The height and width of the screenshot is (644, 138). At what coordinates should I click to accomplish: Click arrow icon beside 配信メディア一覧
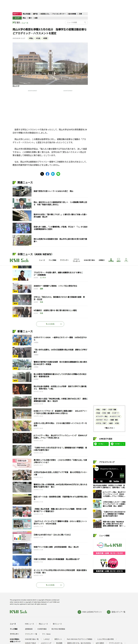click(x=108, y=612)
